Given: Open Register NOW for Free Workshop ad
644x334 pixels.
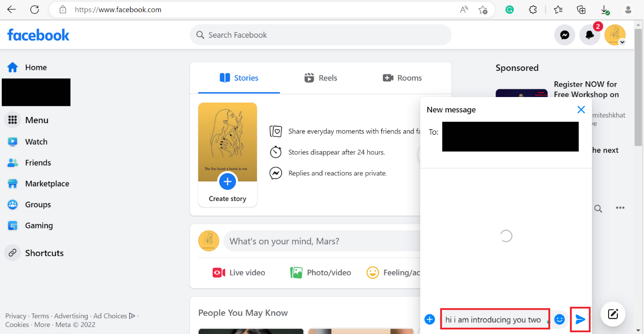Looking at the screenshot, I should [586, 90].
